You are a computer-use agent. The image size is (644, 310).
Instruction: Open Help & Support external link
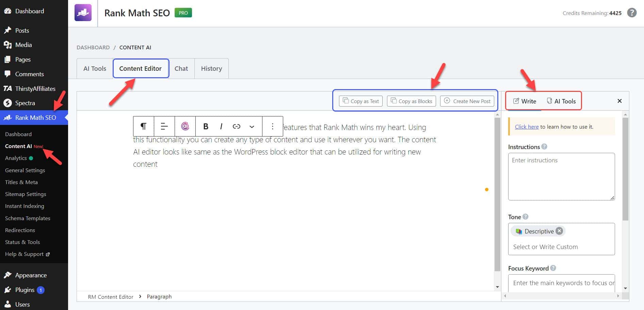click(x=27, y=254)
